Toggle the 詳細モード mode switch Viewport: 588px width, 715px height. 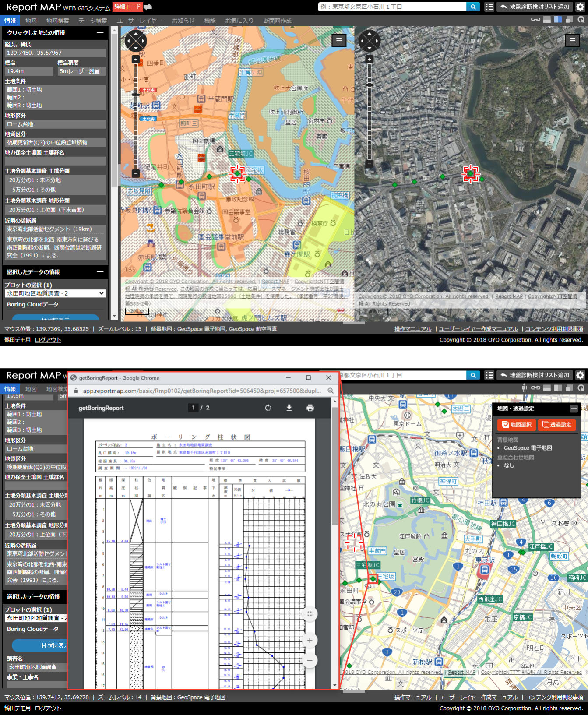(127, 7)
